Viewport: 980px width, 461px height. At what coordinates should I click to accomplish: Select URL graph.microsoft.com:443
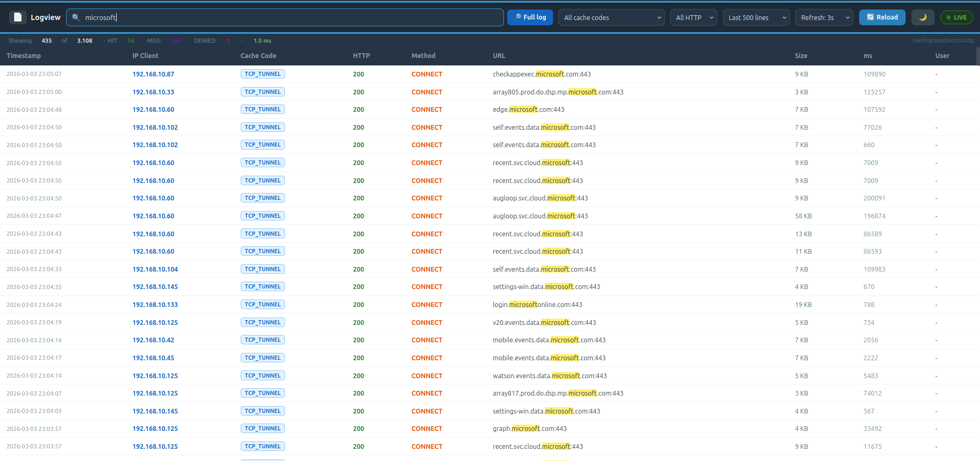click(529, 429)
